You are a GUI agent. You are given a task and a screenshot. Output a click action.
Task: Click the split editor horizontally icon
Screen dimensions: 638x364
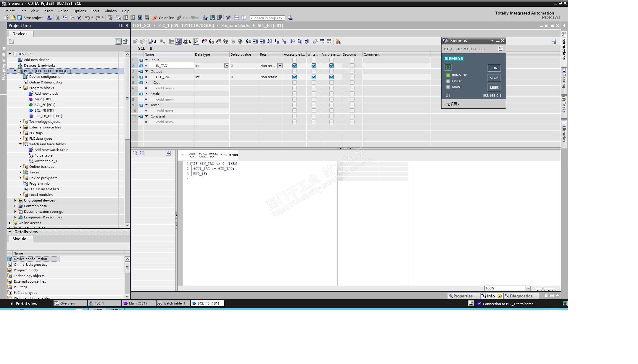coord(236,18)
